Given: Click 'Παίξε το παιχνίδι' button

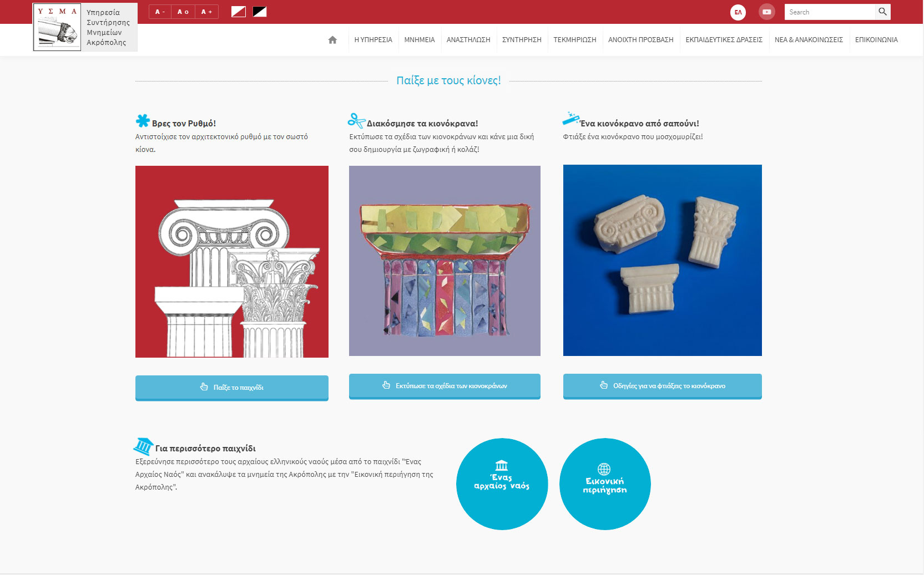Looking at the screenshot, I should (232, 387).
